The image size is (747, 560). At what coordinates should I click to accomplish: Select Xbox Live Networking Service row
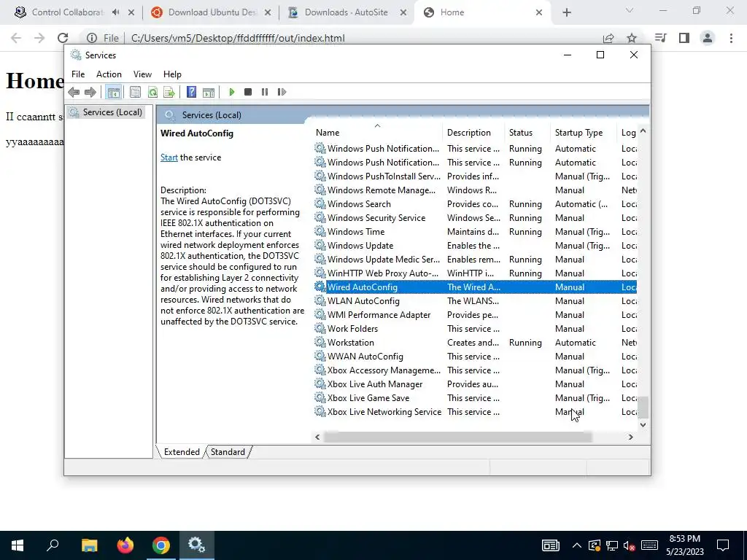pyautogui.click(x=475, y=411)
